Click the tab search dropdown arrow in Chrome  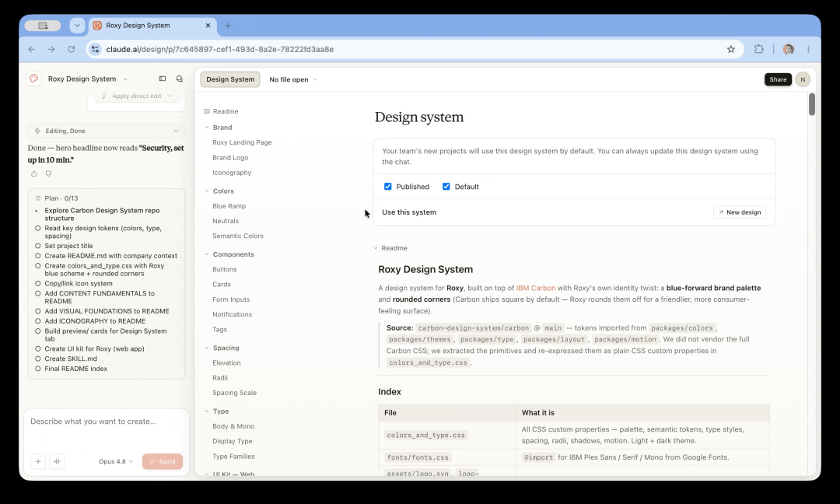[x=77, y=25]
